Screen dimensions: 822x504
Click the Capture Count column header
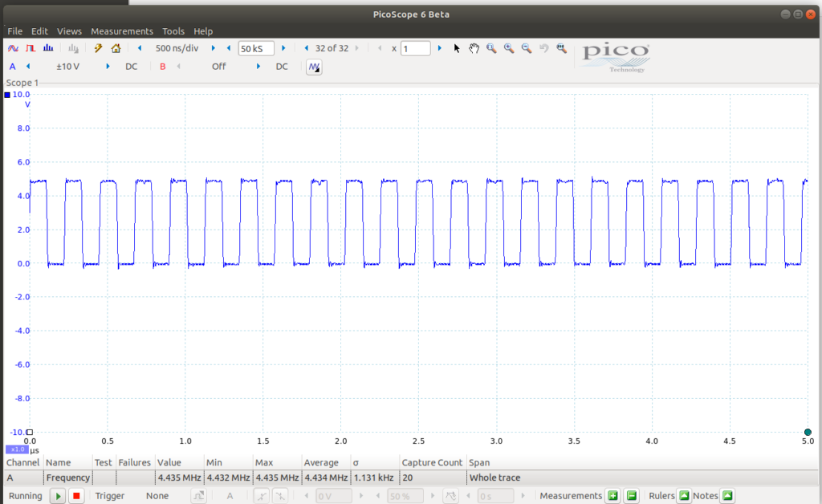[432, 462]
